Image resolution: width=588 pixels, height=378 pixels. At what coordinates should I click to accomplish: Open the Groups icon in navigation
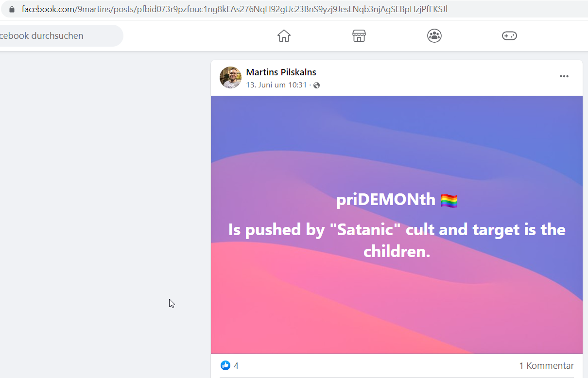(434, 35)
